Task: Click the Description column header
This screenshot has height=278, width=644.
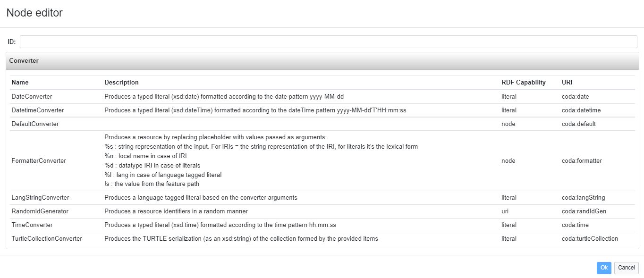Action: (121, 83)
